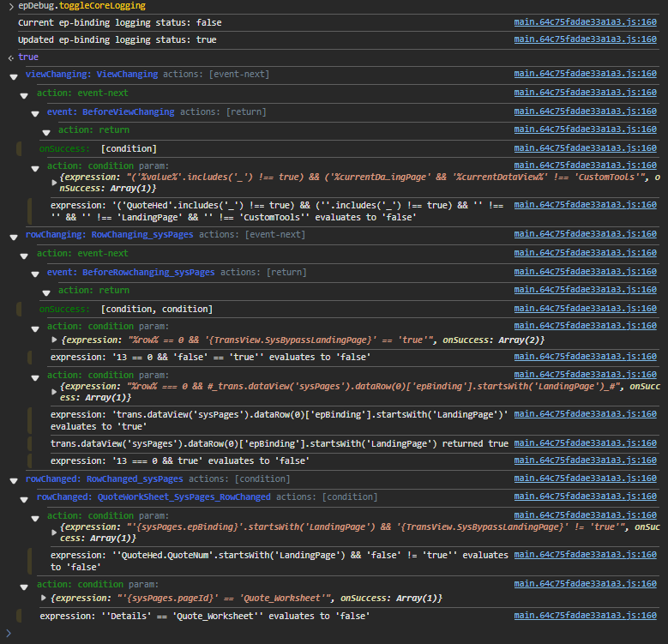Expand the SysBypassLandingPage '== true' expression object
The width and height of the screenshot is (668, 644).
(54, 340)
